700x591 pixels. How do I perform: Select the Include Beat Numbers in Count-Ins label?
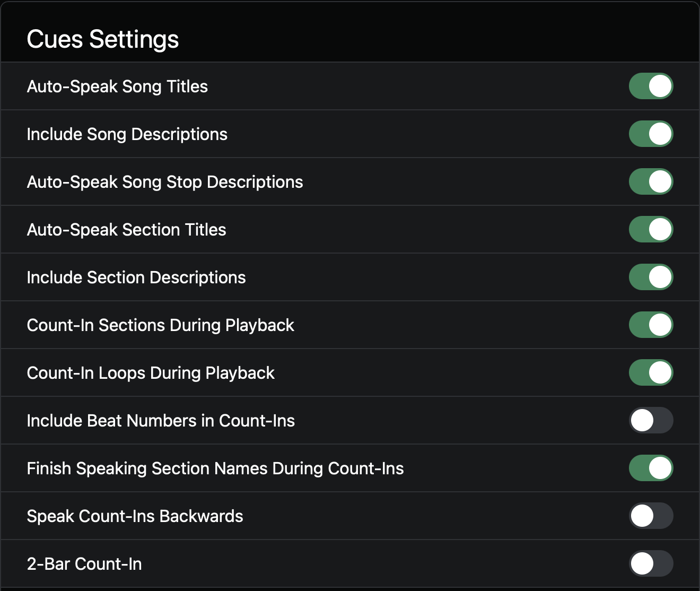[x=161, y=421]
